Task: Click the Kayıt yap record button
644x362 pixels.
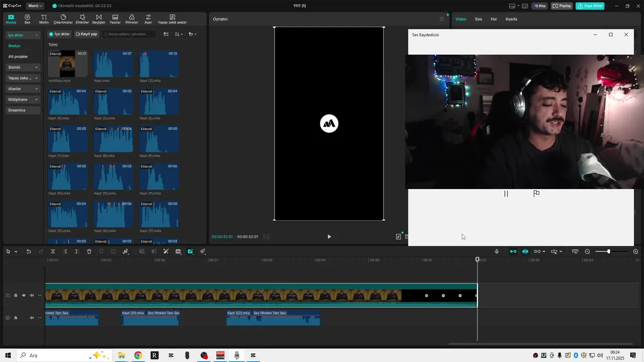Action: point(87,34)
